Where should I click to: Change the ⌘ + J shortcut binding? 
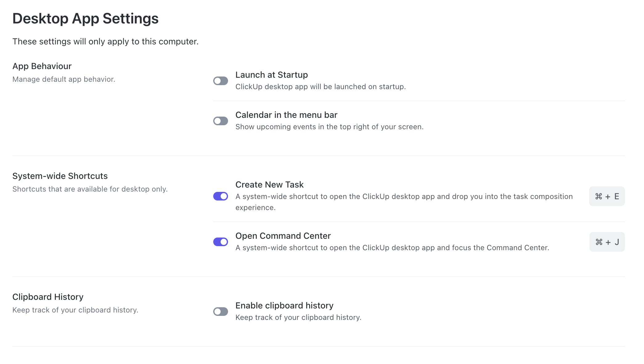pyautogui.click(x=607, y=242)
